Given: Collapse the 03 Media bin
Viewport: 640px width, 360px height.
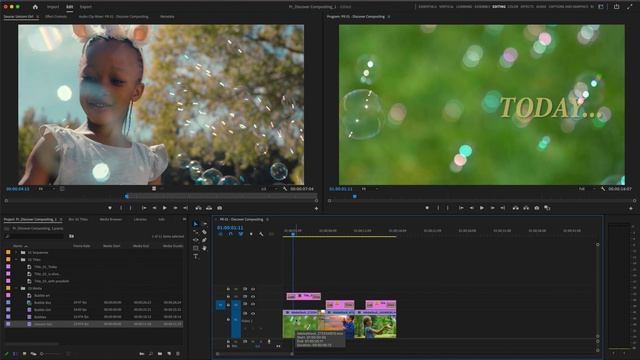Looking at the screenshot, I should (x=16, y=288).
